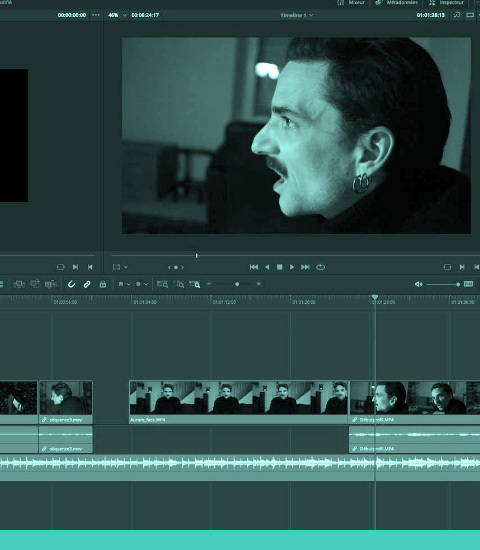480x550 pixels.
Task: Click the overwrite clip icon in edit toolbar
Action: (35, 284)
